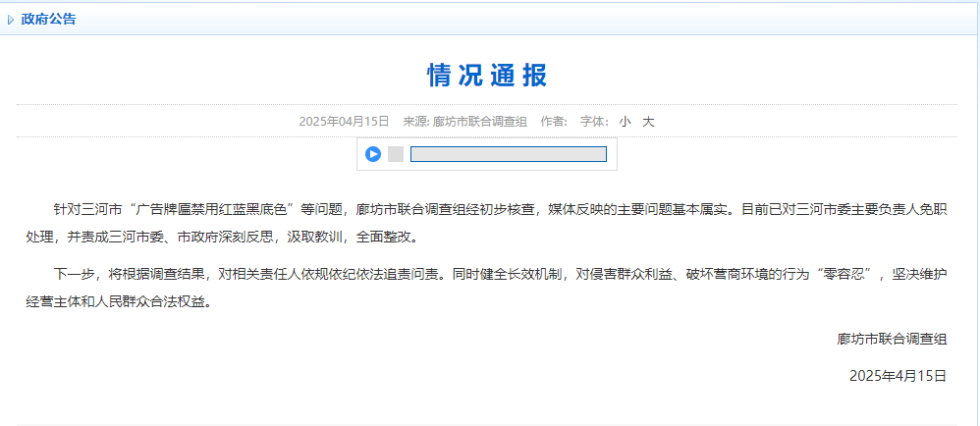Image resolution: width=980 pixels, height=426 pixels.
Task: Click the publish date 2025年04月15日 in the meta line
Action: (x=344, y=122)
